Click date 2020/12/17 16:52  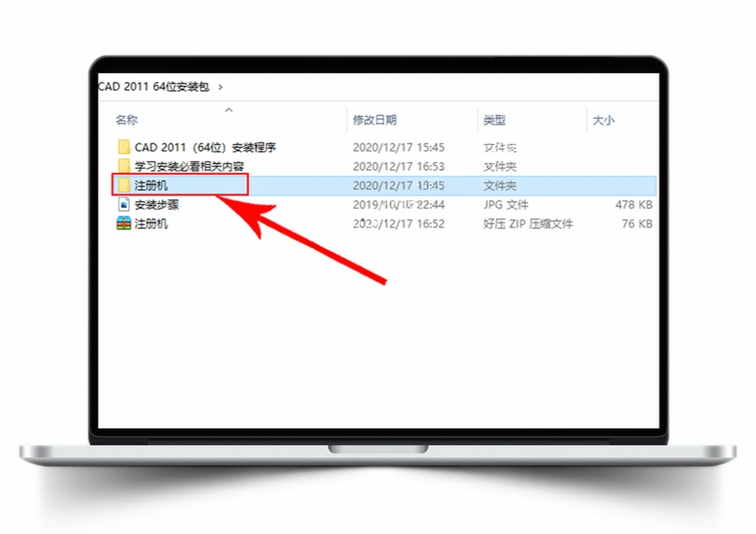[x=399, y=224]
